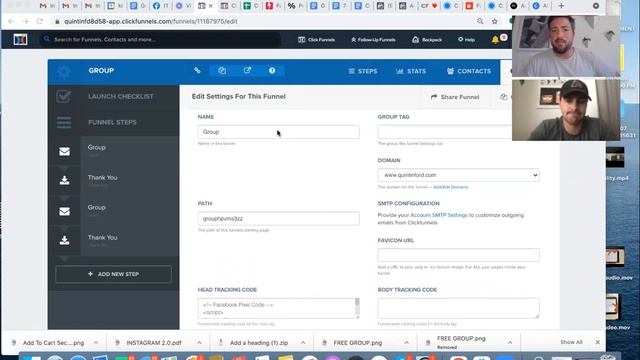Switch to the CONTACTS tab
640x360 pixels.
click(x=469, y=71)
